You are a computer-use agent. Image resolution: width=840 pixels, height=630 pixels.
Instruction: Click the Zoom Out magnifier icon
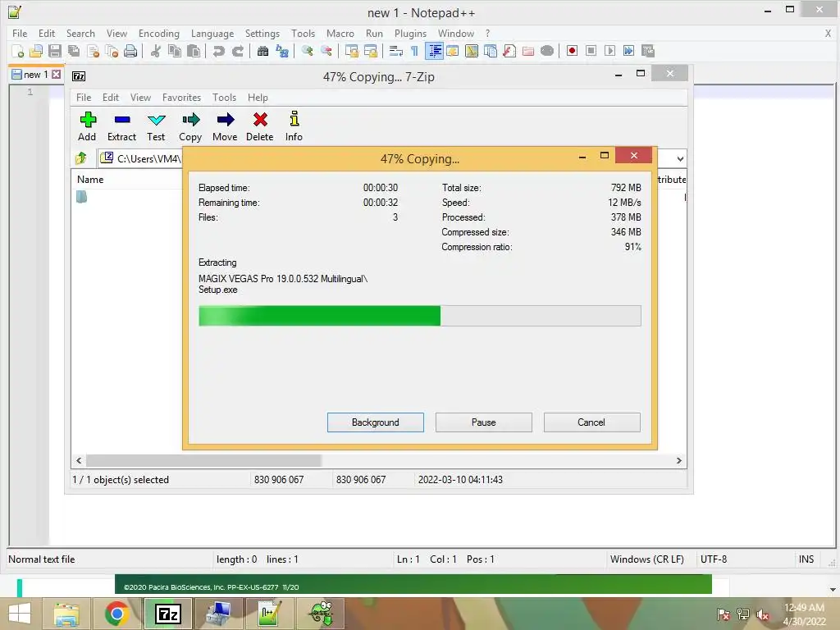326,51
